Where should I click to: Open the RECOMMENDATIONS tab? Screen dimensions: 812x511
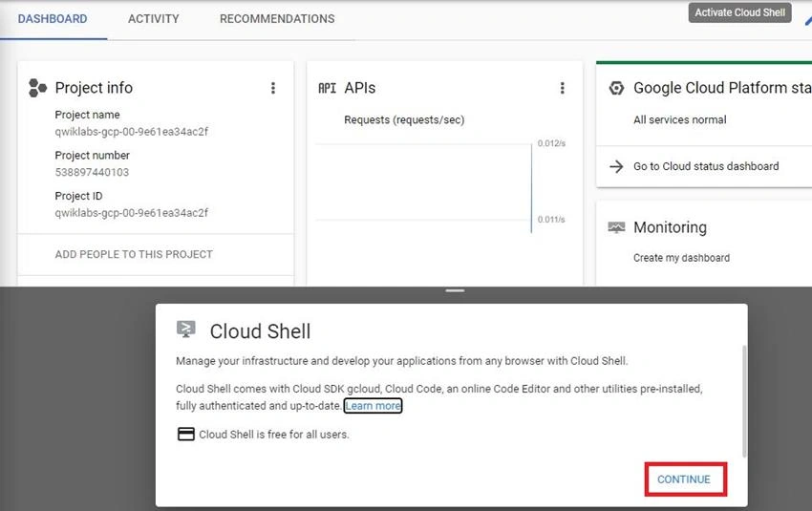click(x=277, y=19)
